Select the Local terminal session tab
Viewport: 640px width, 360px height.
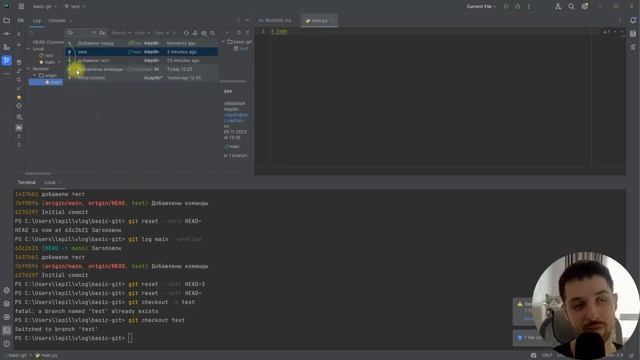pyautogui.click(x=50, y=182)
